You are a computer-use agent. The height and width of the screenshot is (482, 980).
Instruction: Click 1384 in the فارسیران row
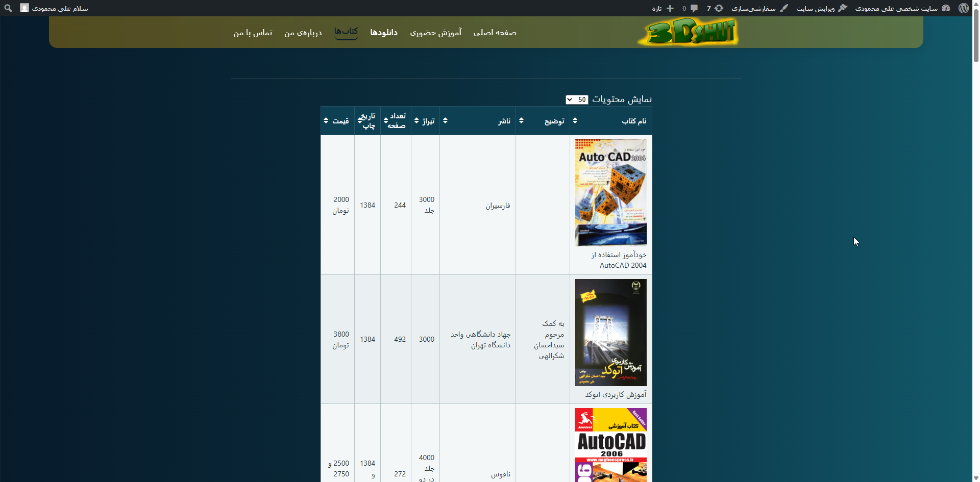[367, 205]
